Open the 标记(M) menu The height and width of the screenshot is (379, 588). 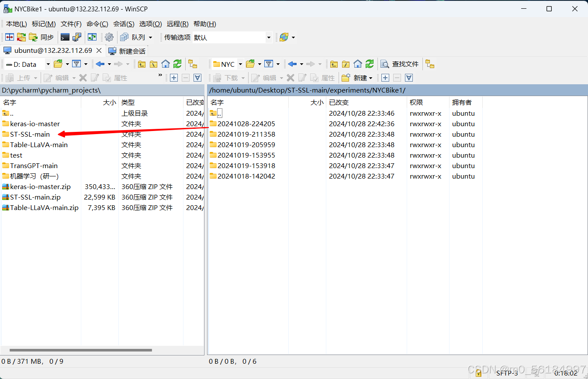click(x=44, y=24)
